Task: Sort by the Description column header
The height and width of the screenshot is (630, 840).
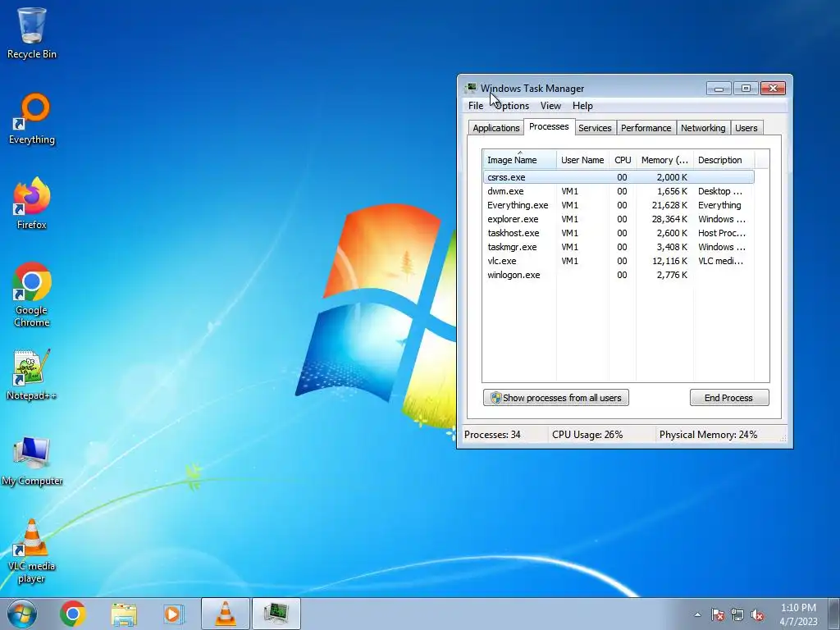Action: (x=724, y=160)
